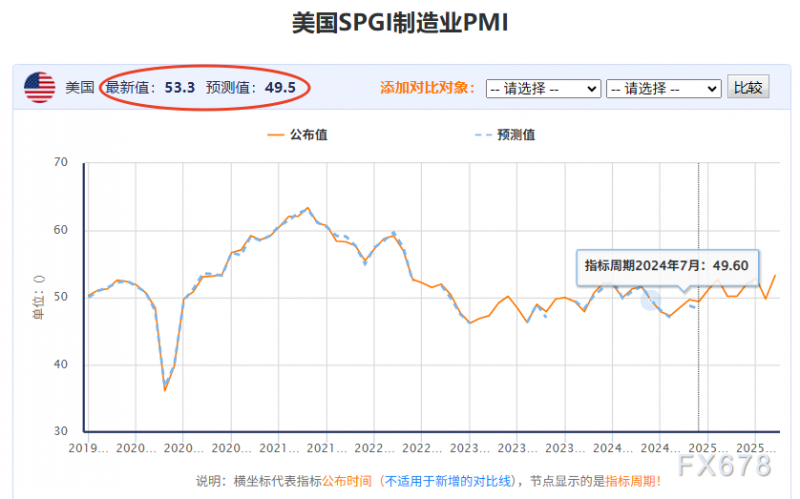Open the second 请选择 comparison dropdown
800x499 pixels.
[664, 89]
